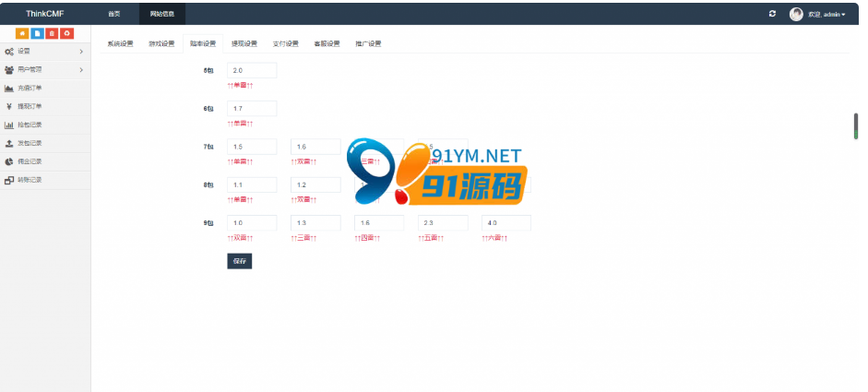Focus the 5包 field containing 2.0
Viewport: 868px width, 392px height.
(x=252, y=70)
